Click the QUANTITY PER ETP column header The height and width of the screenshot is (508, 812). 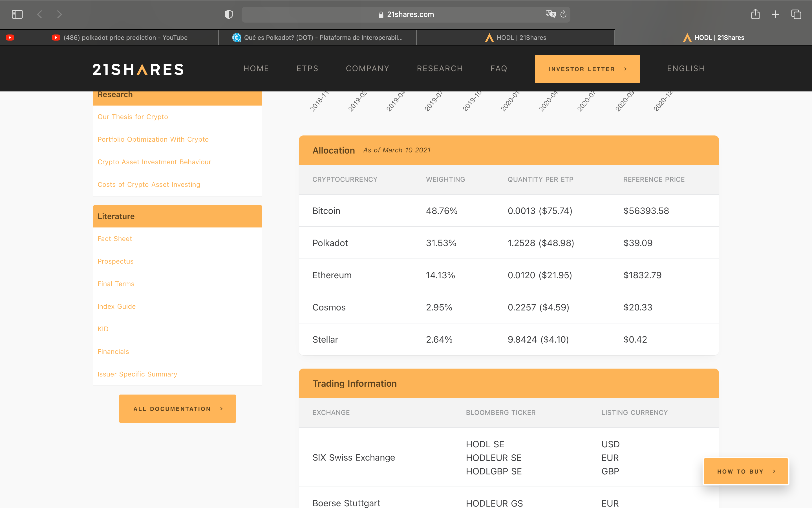pyautogui.click(x=540, y=179)
